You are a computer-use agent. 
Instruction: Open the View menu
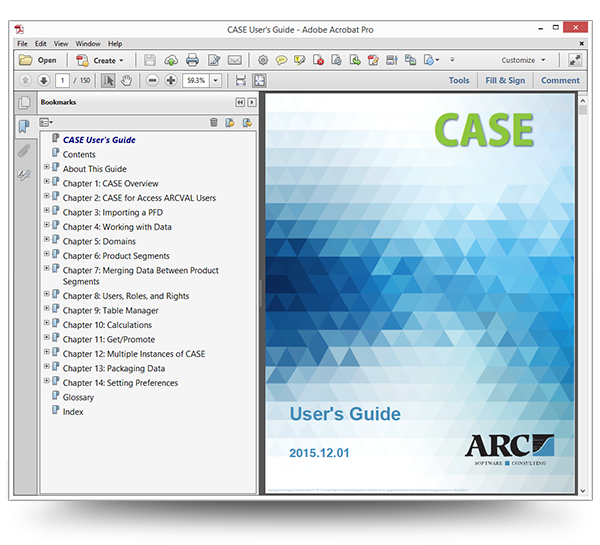tap(60, 44)
